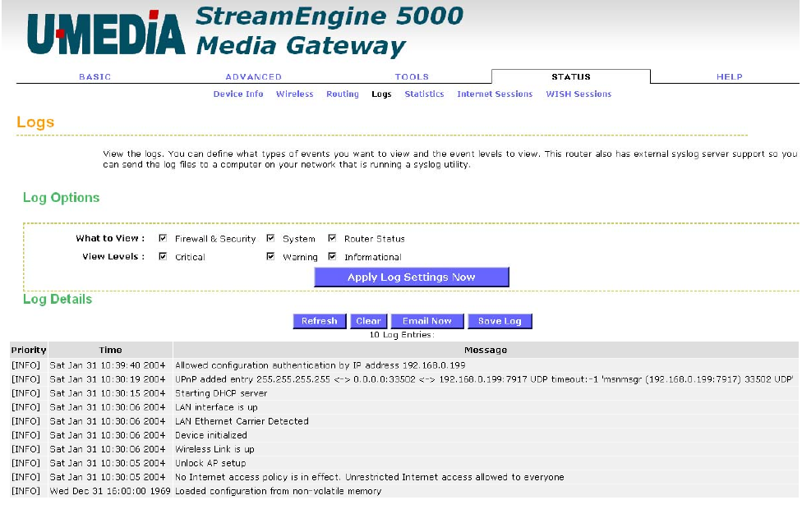Select the 'UPnP added entry' log message
Screen dimensions: 802x532
coord(484,379)
